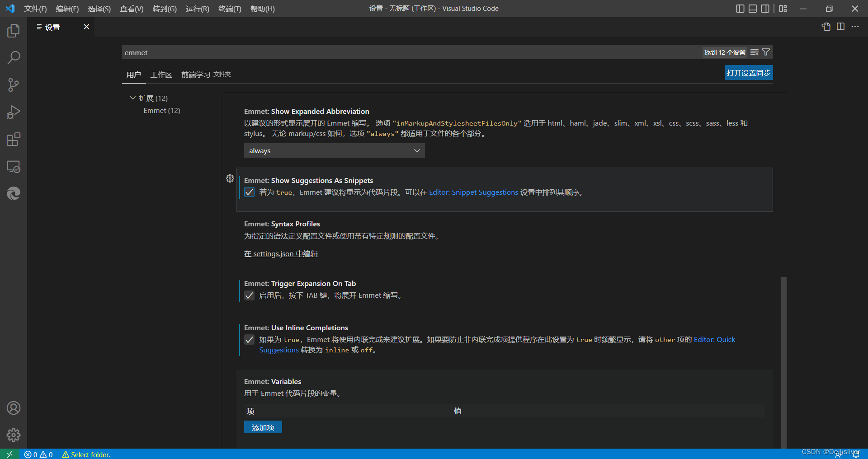Viewport: 868px width, 459px height.
Task: Switch to the Workspace settings tab
Action: point(161,75)
